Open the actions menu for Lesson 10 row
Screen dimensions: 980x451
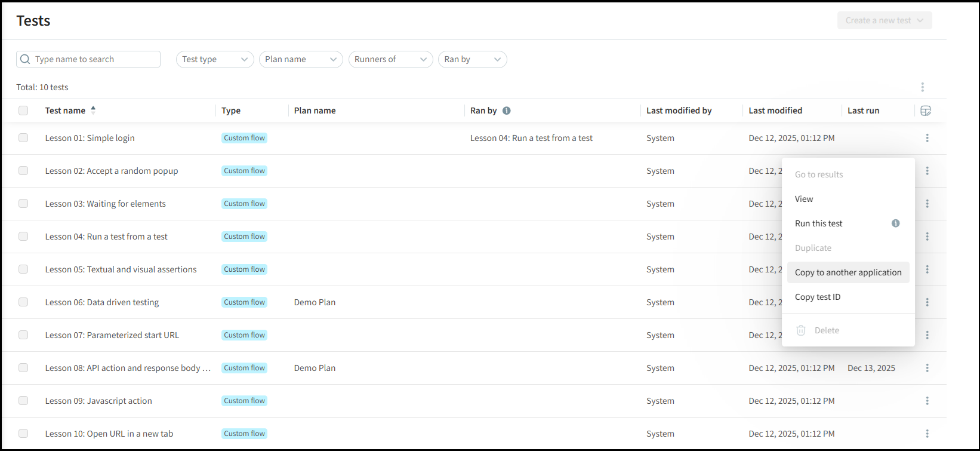click(x=927, y=434)
